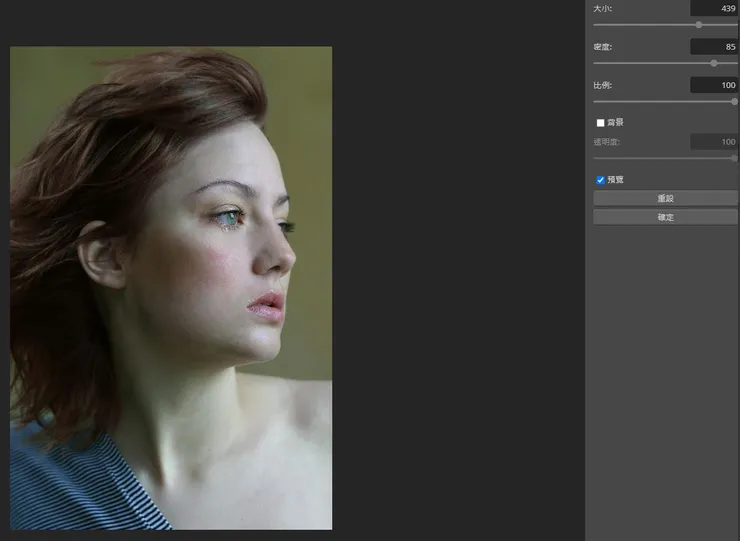This screenshot has height=541, width=740.
Task: Enable the 背景 background checkbox
Action: (601, 123)
